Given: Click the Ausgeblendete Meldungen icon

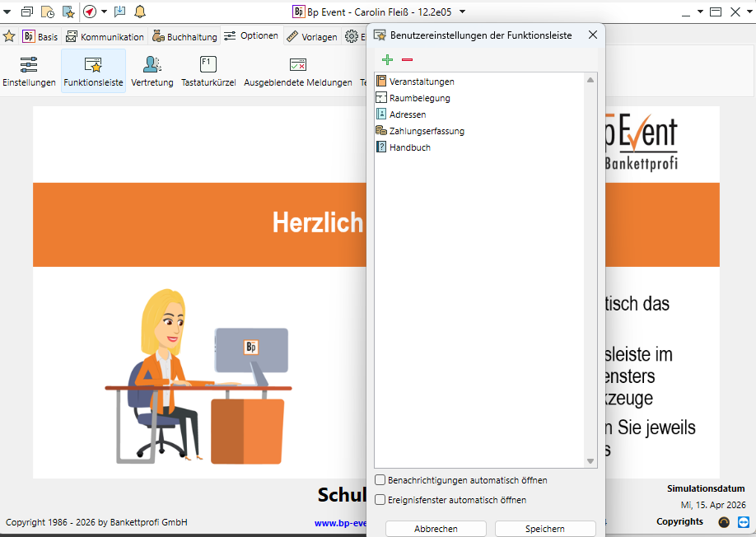Looking at the screenshot, I should point(297,71).
